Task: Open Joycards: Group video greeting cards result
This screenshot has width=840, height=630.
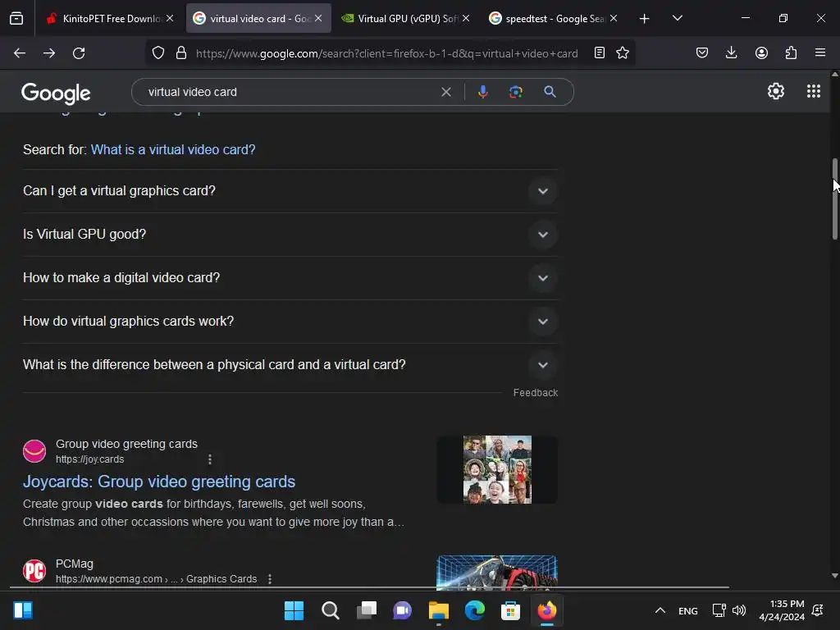Action: pos(159,482)
